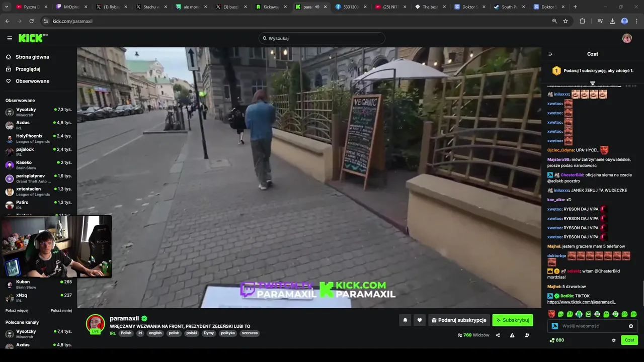The width and height of the screenshot is (644, 362).
Task: Open the hamburger sidebar menu
Action: (10, 38)
